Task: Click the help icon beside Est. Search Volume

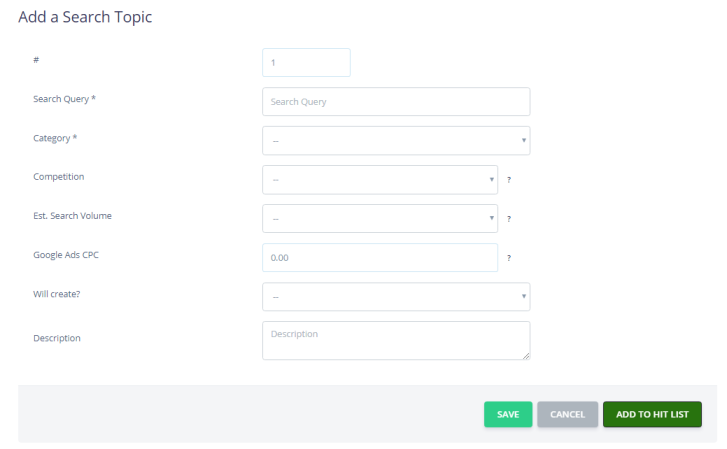Action: click(x=509, y=219)
